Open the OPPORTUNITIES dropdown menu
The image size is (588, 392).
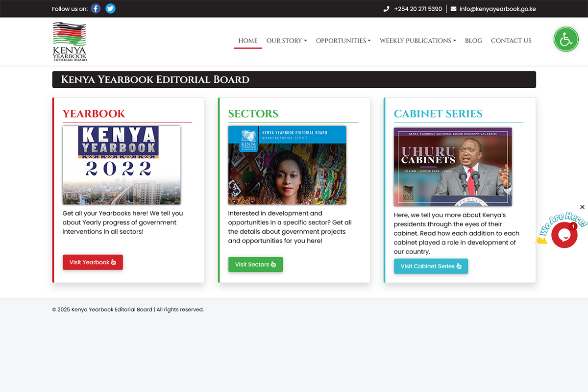click(x=343, y=41)
